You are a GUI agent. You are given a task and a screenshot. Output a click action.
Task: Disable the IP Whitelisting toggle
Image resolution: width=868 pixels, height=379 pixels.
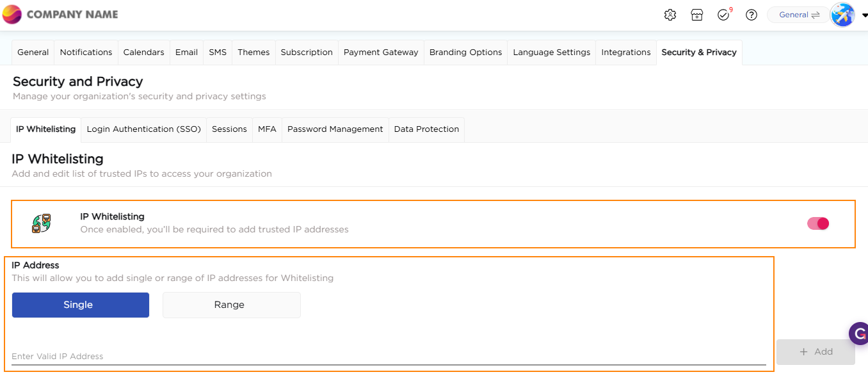(x=817, y=223)
